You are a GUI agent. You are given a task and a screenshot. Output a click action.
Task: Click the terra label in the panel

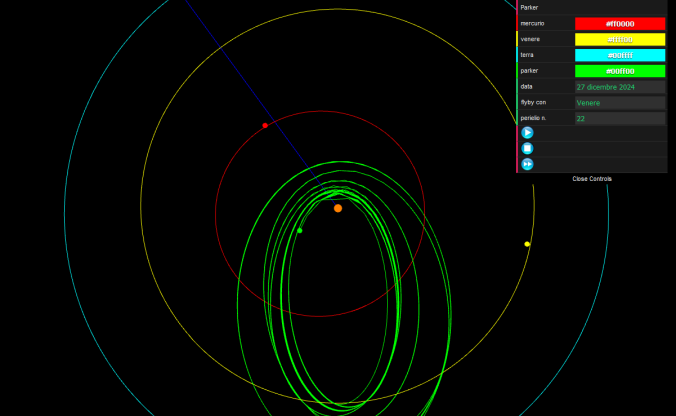coord(527,55)
